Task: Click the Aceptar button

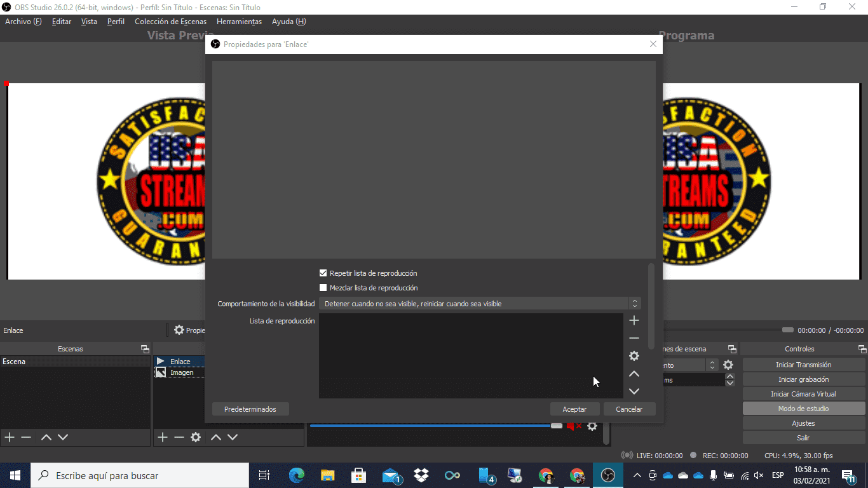Action: coord(574,409)
